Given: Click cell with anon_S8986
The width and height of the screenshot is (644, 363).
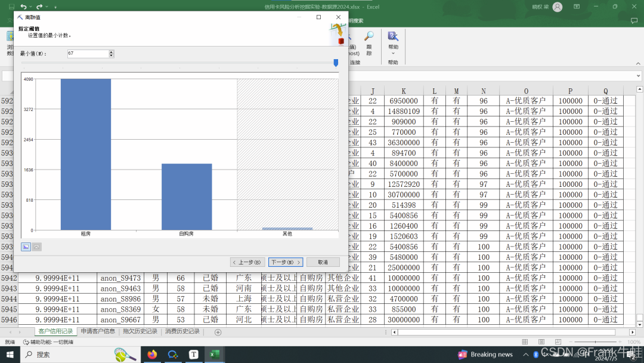Looking at the screenshot, I should coord(120,299).
